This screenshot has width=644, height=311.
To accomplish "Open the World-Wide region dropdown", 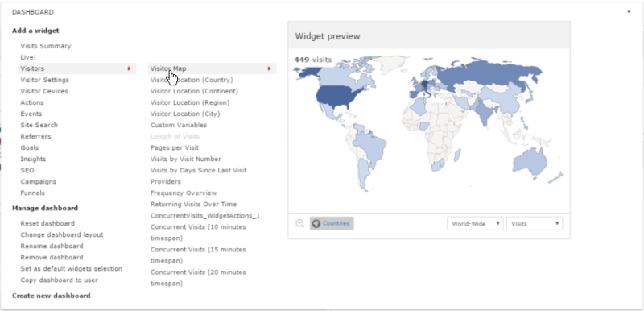I will click(475, 223).
